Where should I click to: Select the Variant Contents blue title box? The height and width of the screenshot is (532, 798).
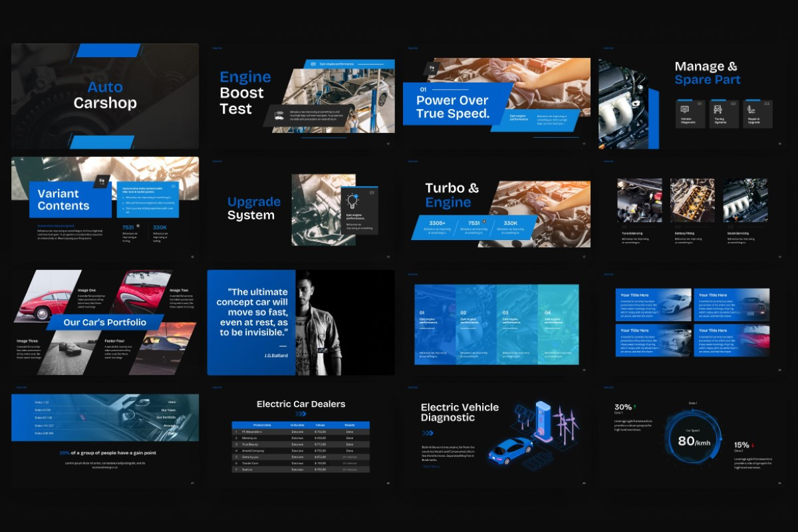(70, 199)
